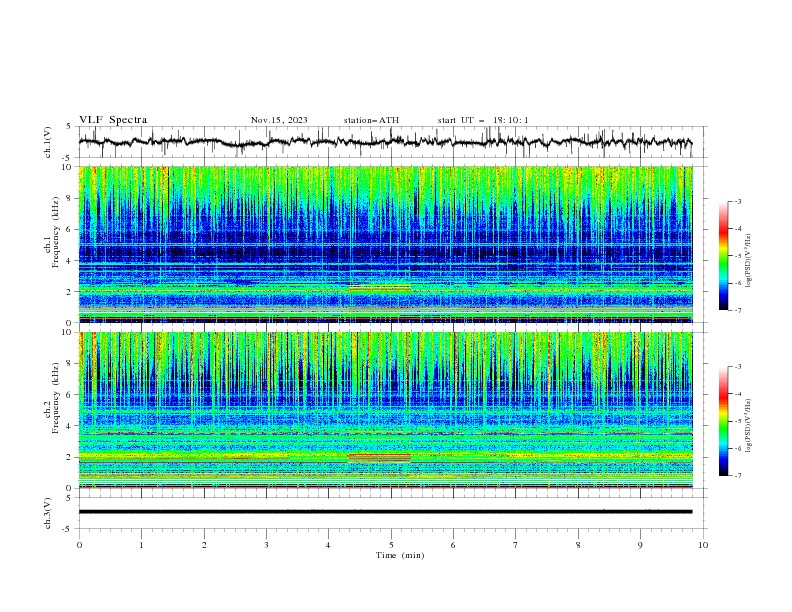Click the ch.3 flat black voltage trace
This screenshot has width=792, height=612.
(x=385, y=512)
